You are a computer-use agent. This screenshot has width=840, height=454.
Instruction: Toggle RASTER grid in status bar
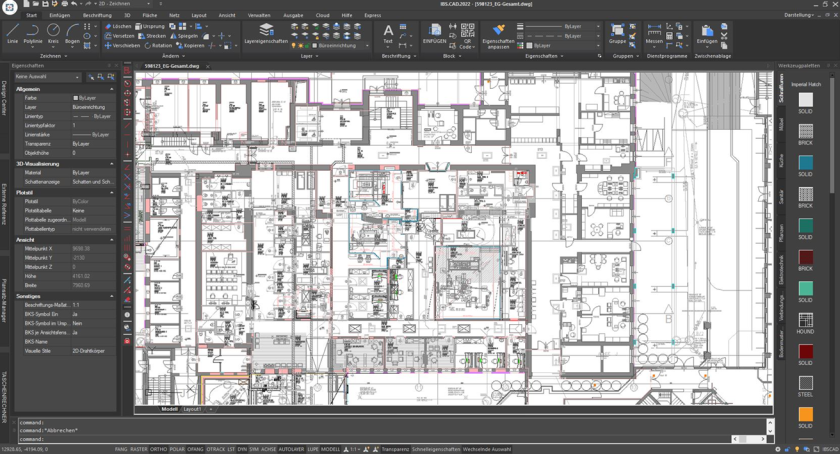139,449
